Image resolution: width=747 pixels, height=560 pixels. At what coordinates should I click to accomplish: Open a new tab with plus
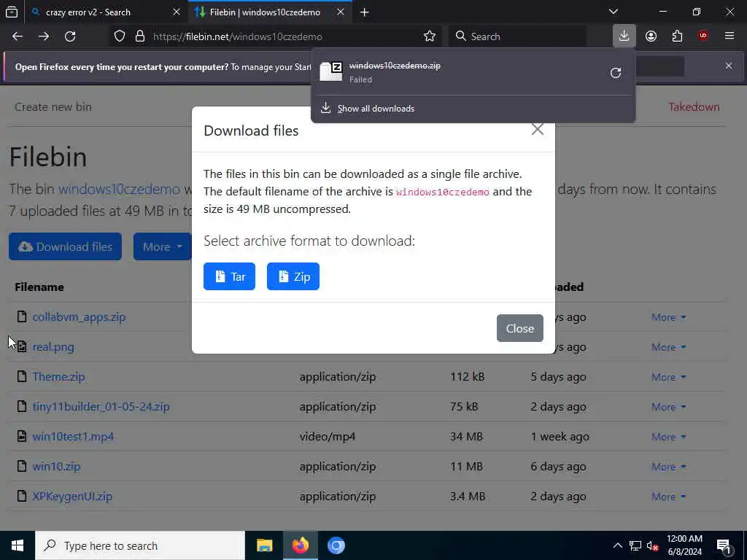tap(365, 12)
